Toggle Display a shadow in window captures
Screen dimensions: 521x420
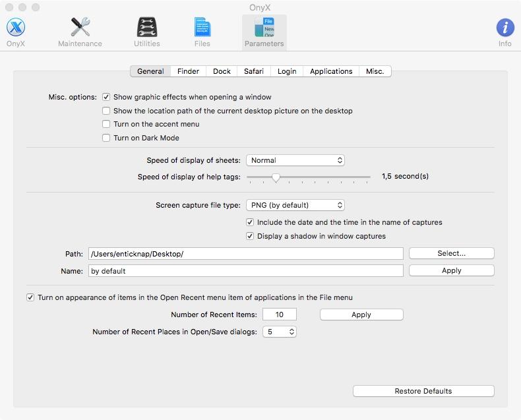click(250, 236)
